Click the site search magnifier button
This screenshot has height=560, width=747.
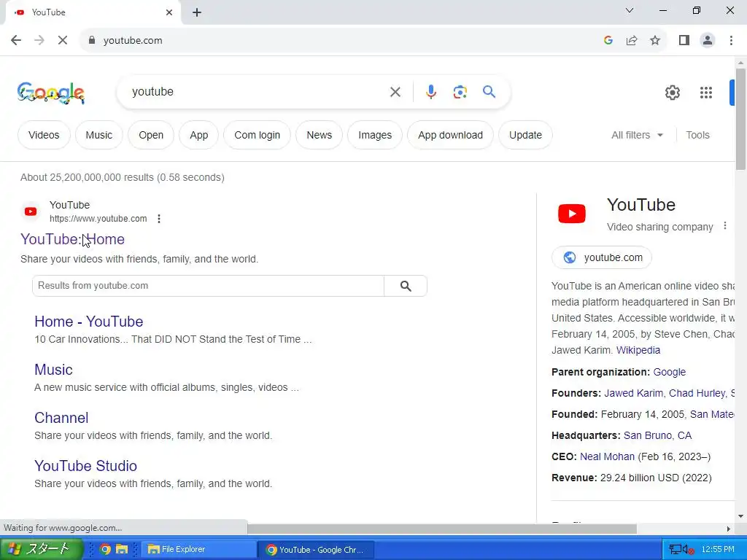(406, 286)
